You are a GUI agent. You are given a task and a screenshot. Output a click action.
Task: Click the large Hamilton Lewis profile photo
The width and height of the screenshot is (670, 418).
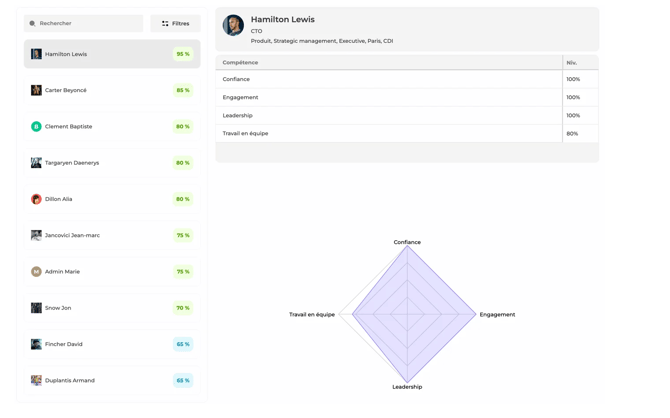tap(233, 26)
